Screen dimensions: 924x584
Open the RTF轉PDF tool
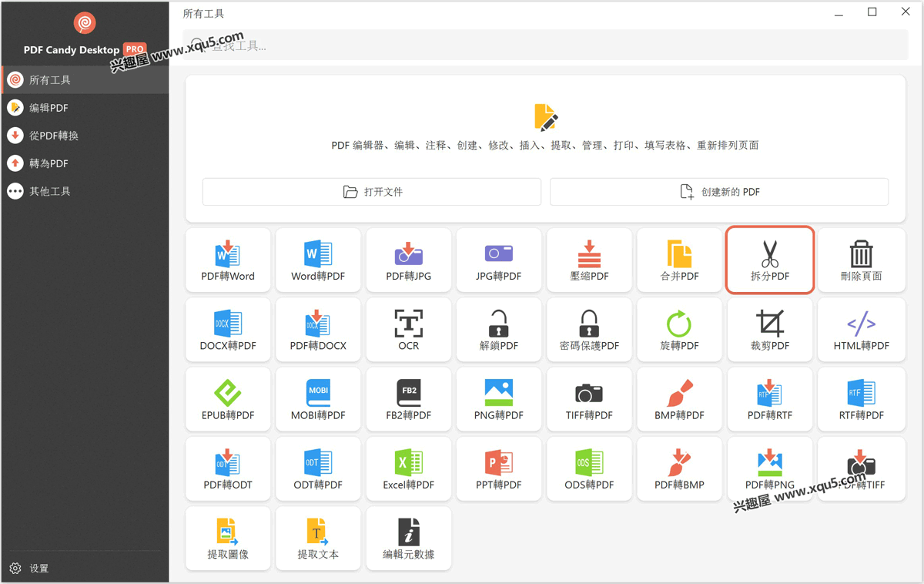(x=861, y=399)
